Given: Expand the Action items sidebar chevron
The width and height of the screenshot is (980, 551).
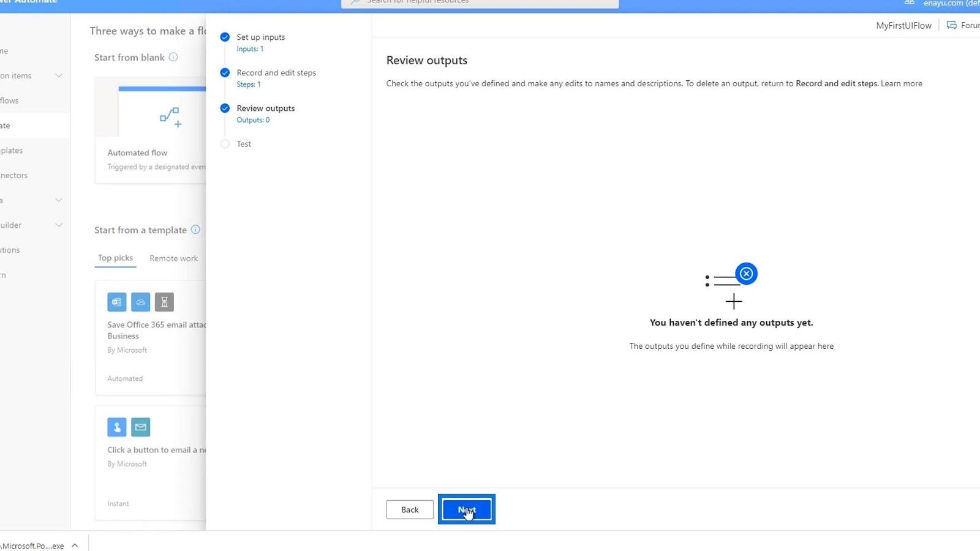Looking at the screenshot, I should pos(59,76).
